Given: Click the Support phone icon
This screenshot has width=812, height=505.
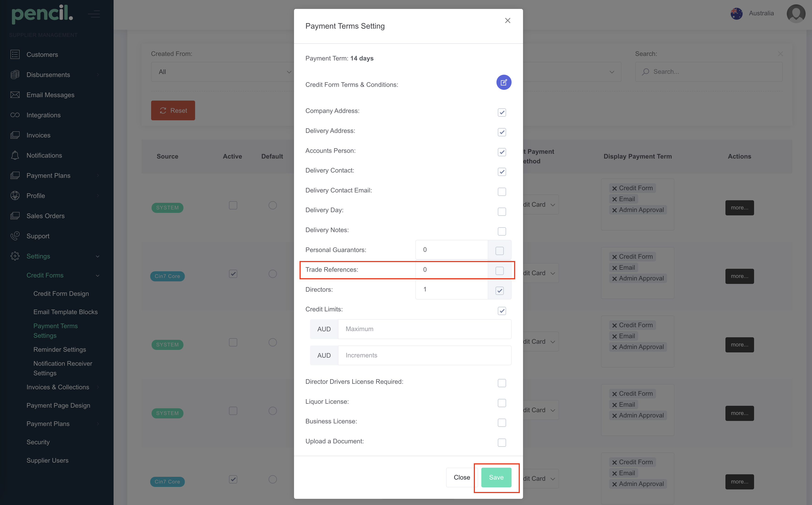Looking at the screenshot, I should coord(15,236).
